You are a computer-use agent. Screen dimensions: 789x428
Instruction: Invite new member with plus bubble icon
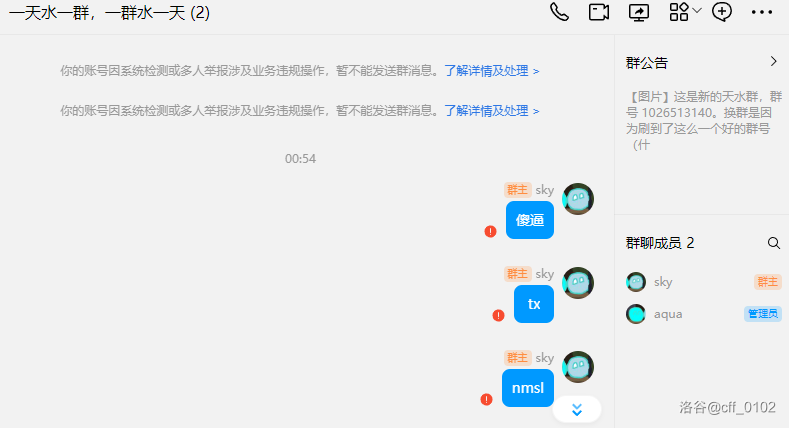722,12
